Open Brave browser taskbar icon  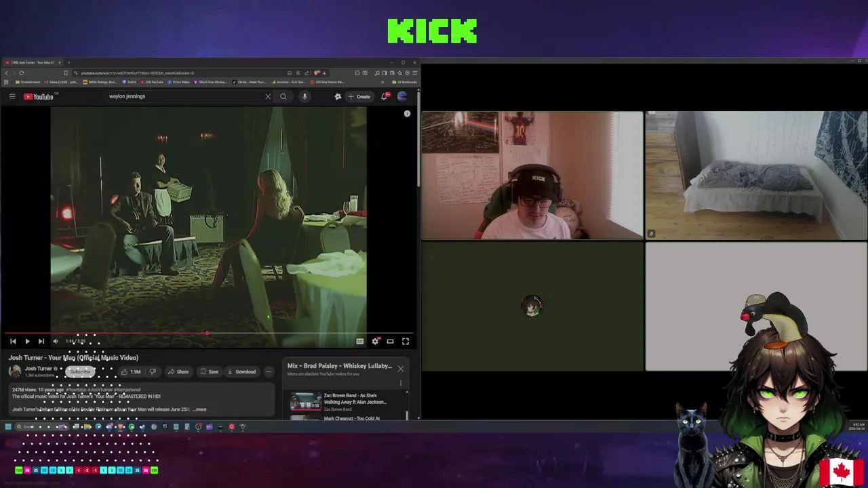120,427
